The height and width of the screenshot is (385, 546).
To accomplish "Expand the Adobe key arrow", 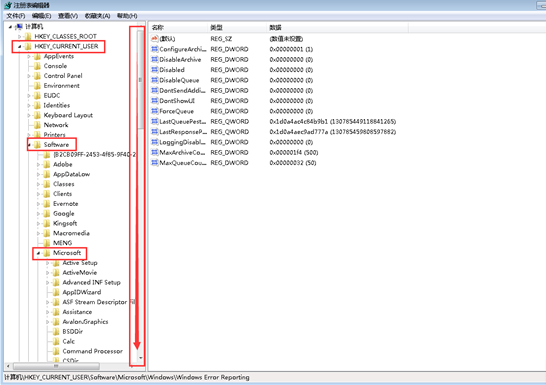I will coord(38,164).
